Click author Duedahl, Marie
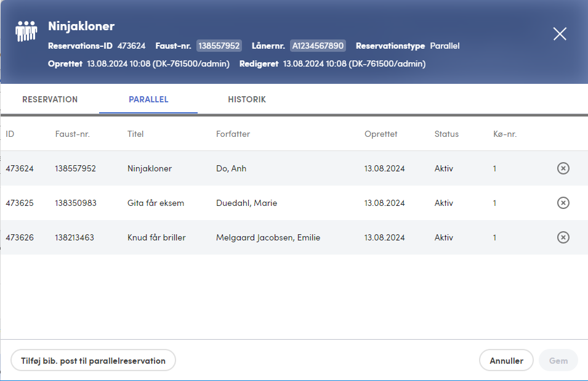The height and width of the screenshot is (381, 588). [x=246, y=203]
